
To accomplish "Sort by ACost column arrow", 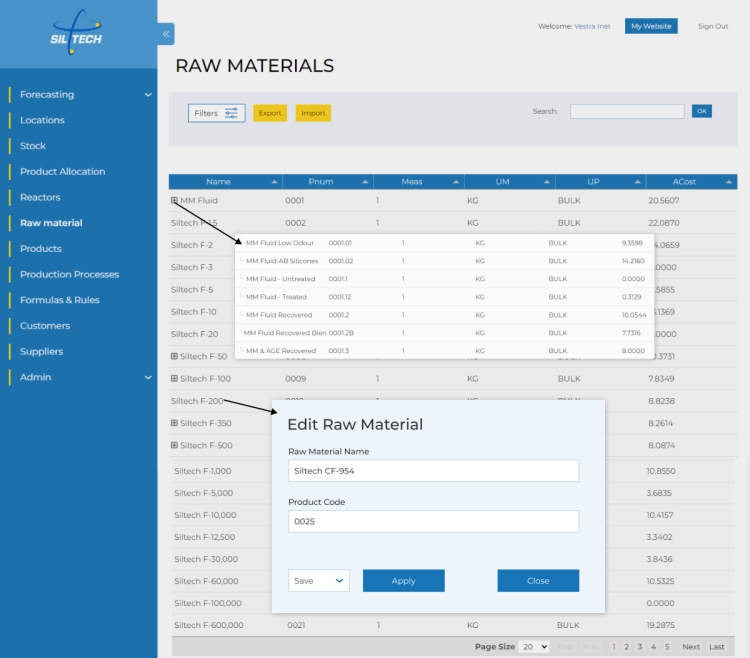I will [729, 182].
